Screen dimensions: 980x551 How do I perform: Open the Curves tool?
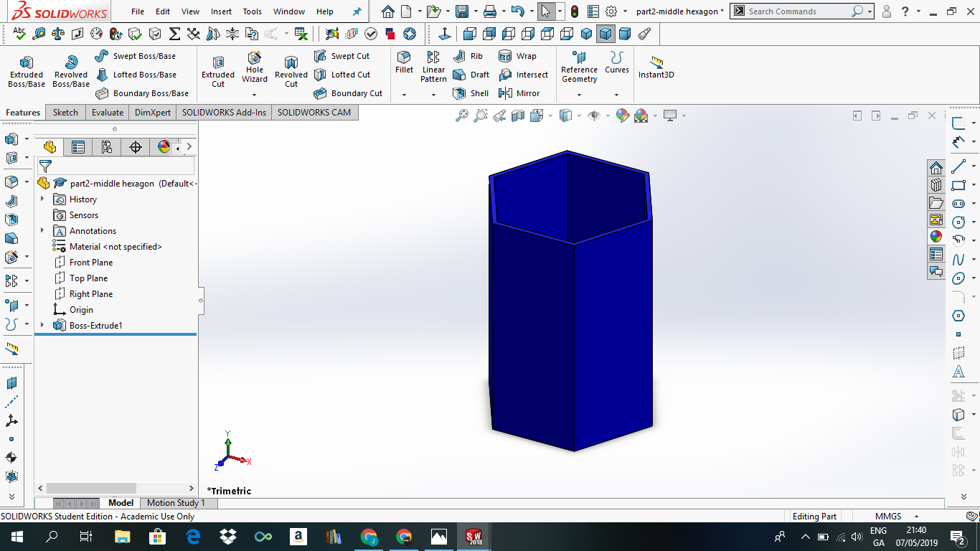click(617, 62)
